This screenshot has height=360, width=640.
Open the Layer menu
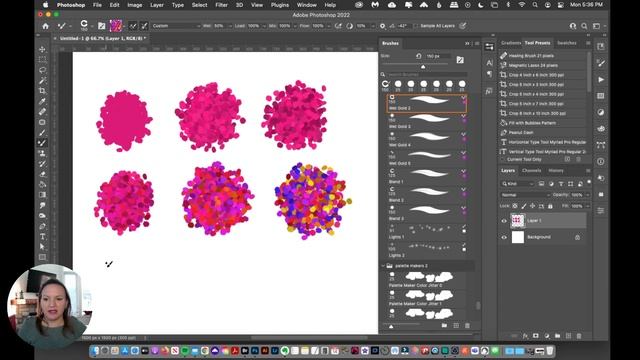157,5
